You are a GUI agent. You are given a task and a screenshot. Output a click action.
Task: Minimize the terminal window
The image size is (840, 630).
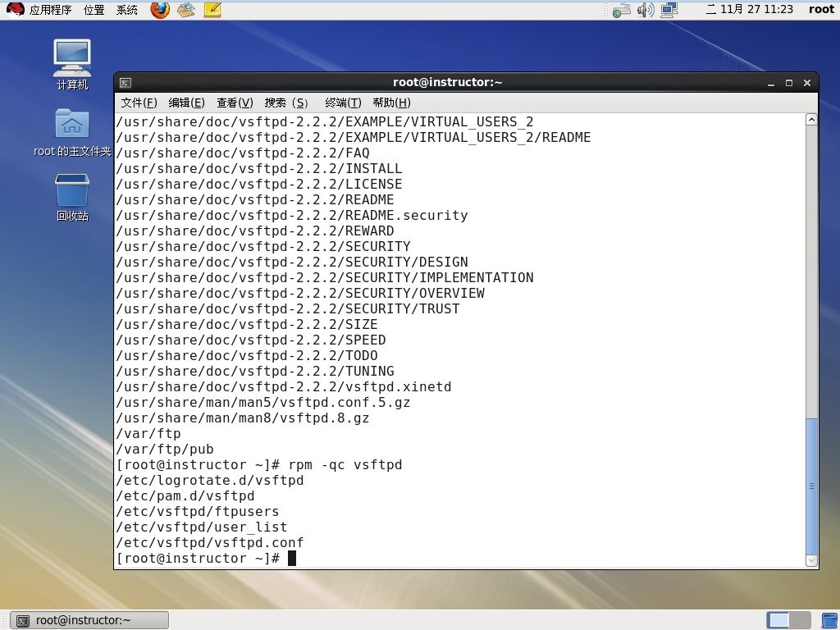[771, 83]
